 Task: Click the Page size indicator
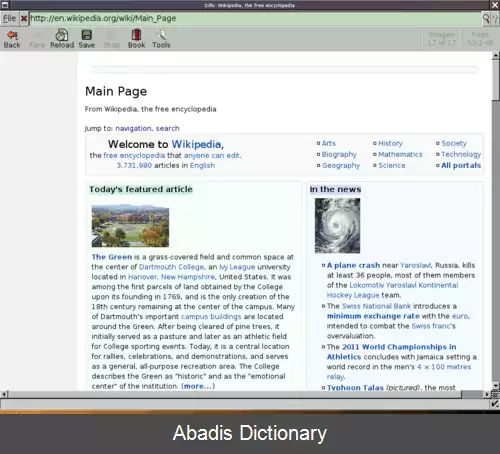coord(480,39)
